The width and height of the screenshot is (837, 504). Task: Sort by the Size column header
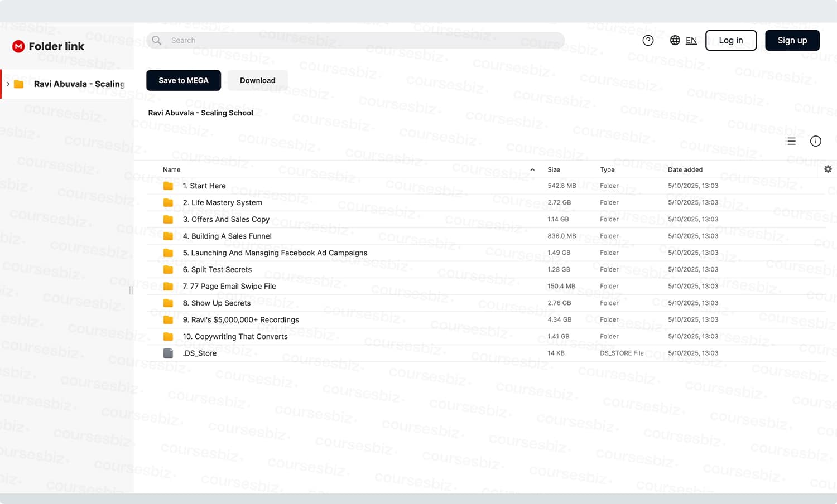[554, 169]
